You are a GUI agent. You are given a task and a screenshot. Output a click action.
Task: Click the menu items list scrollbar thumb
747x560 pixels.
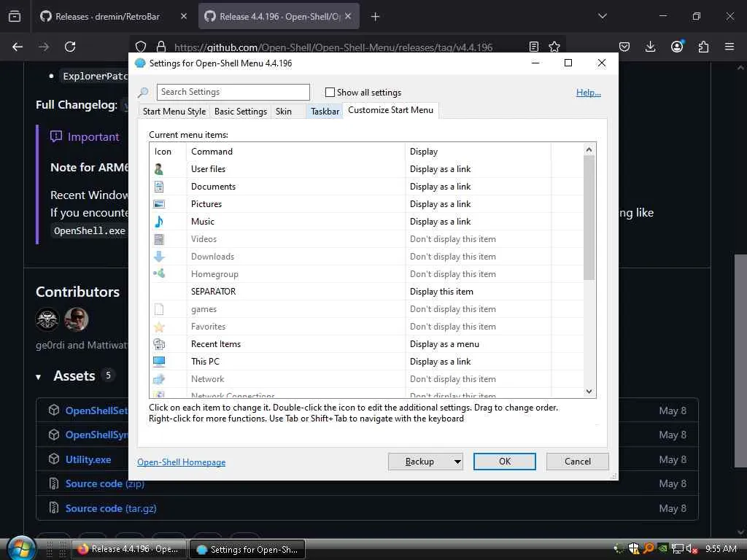[x=589, y=217]
